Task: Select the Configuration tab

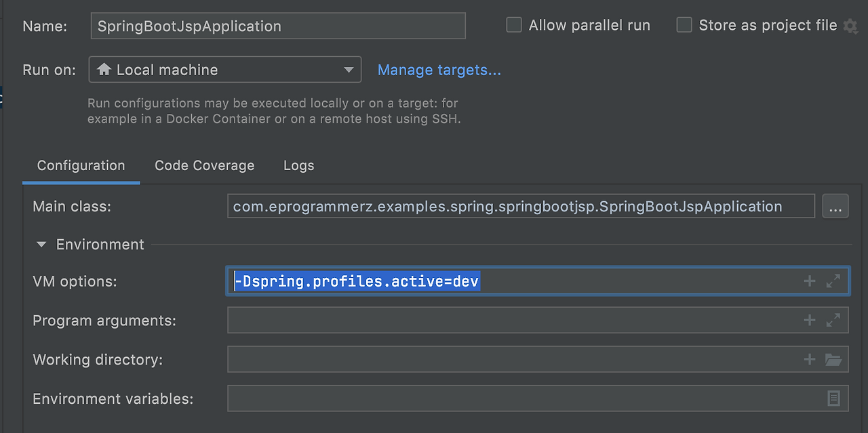Action: (x=81, y=165)
